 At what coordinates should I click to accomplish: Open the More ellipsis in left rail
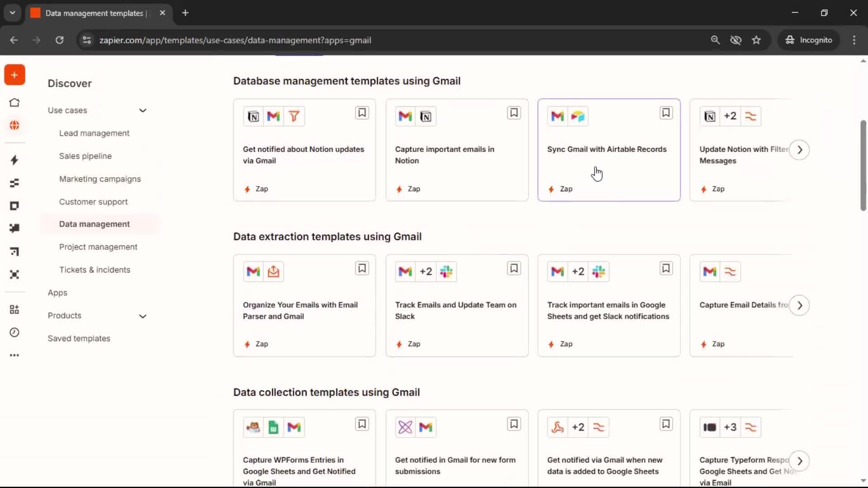14,355
